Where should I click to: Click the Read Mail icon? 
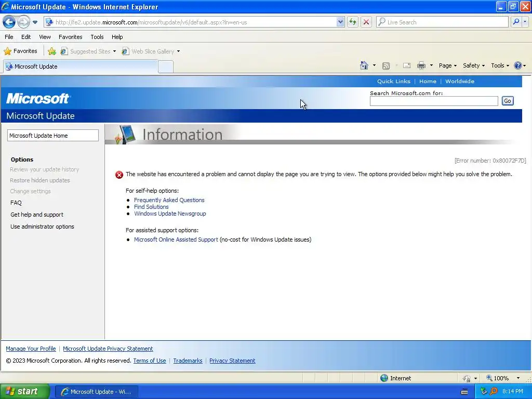pyautogui.click(x=407, y=65)
